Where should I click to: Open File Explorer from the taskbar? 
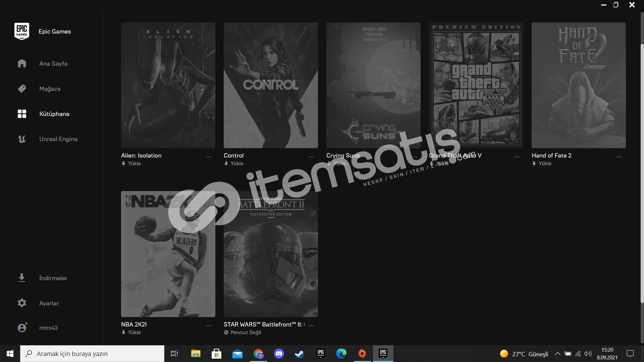click(196, 354)
